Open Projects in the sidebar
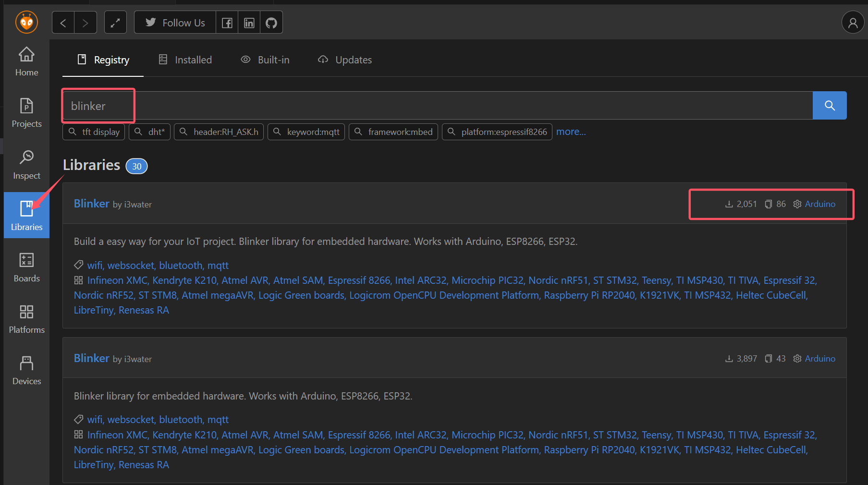This screenshot has width=868, height=485. click(x=26, y=113)
